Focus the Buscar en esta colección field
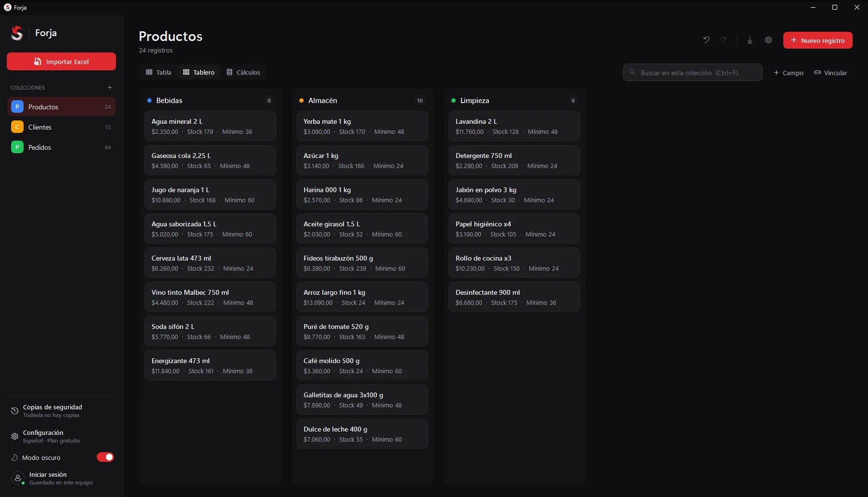Viewport: 868px width, 497px height. click(692, 72)
